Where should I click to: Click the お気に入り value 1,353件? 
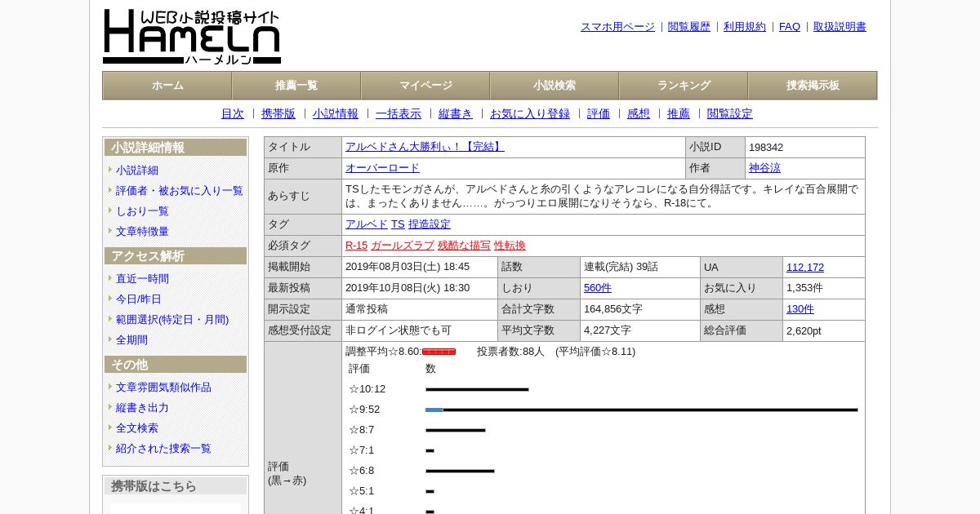coord(804,288)
